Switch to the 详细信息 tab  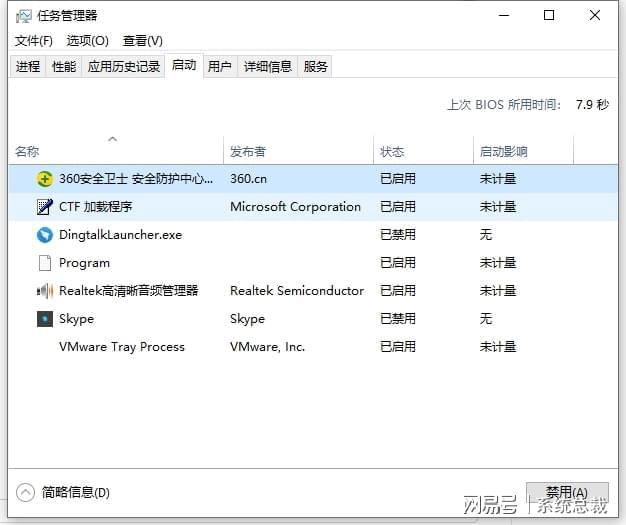(268, 66)
